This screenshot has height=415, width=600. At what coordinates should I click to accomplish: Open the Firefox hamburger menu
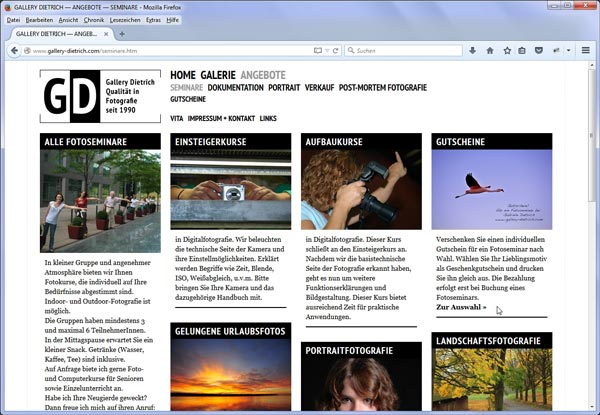click(x=585, y=50)
